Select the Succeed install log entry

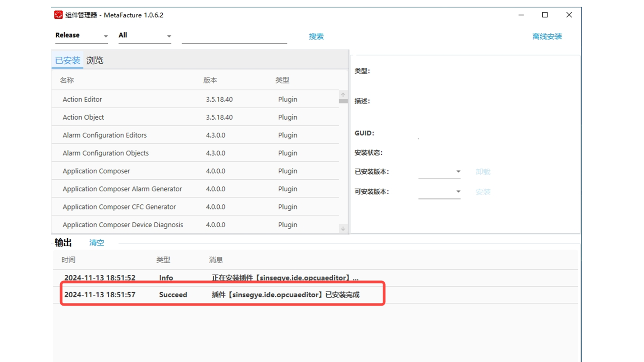[221, 295]
